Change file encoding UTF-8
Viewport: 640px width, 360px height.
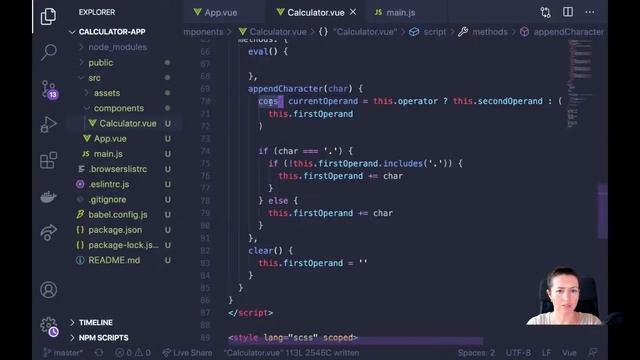pos(518,353)
